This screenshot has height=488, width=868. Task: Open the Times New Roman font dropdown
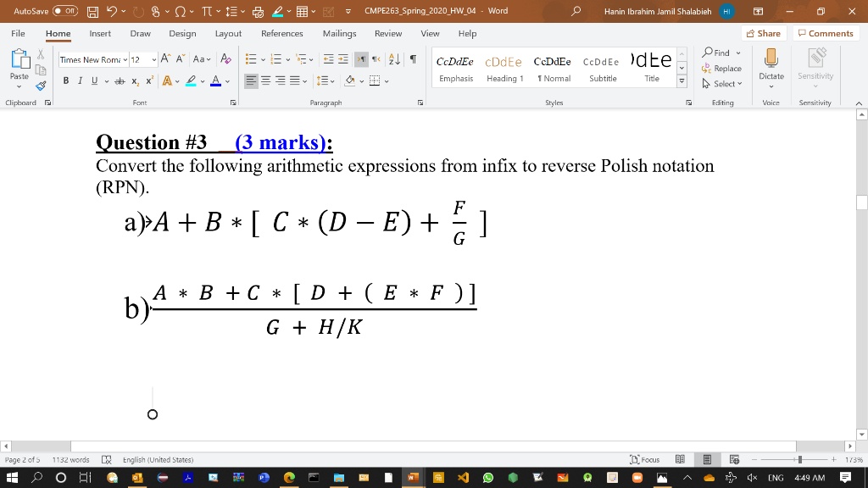(125, 59)
